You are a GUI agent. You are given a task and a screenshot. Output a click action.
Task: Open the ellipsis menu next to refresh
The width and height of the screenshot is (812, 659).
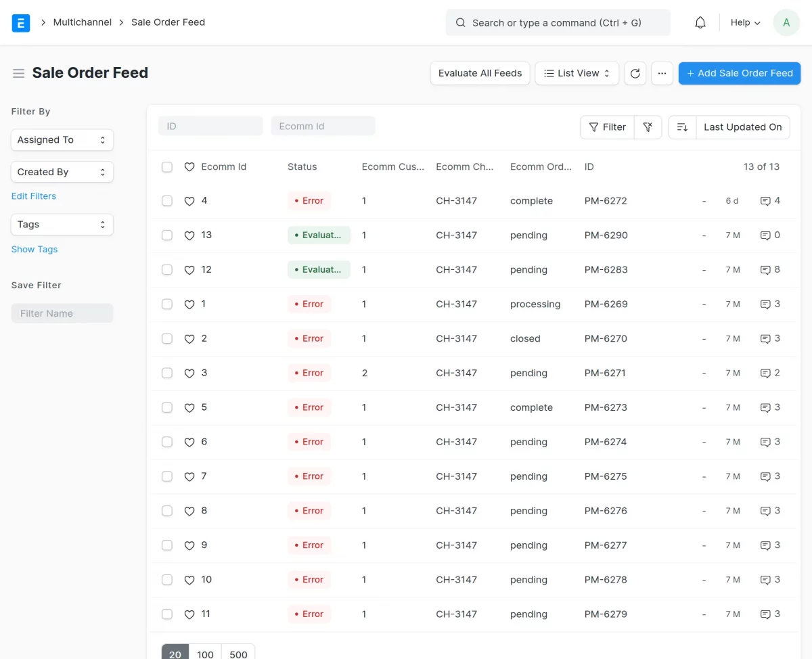point(662,73)
